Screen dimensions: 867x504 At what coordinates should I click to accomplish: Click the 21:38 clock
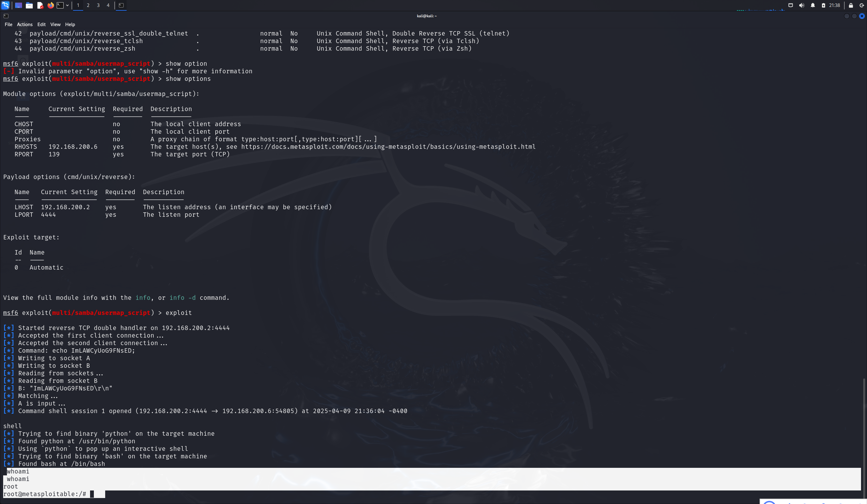tap(835, 5)
